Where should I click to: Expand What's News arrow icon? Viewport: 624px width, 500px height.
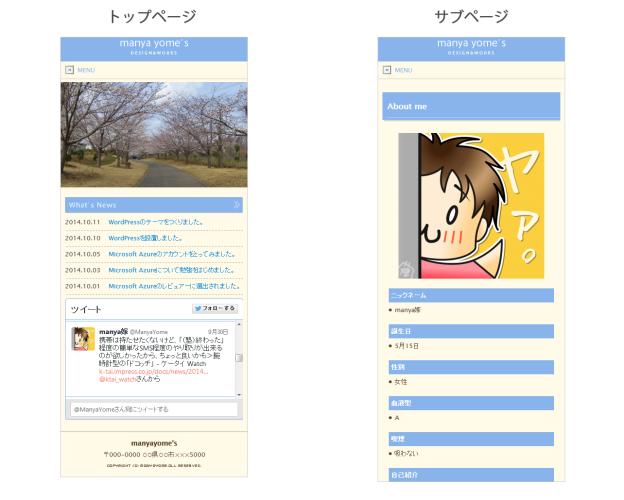(x=236, y=205)
